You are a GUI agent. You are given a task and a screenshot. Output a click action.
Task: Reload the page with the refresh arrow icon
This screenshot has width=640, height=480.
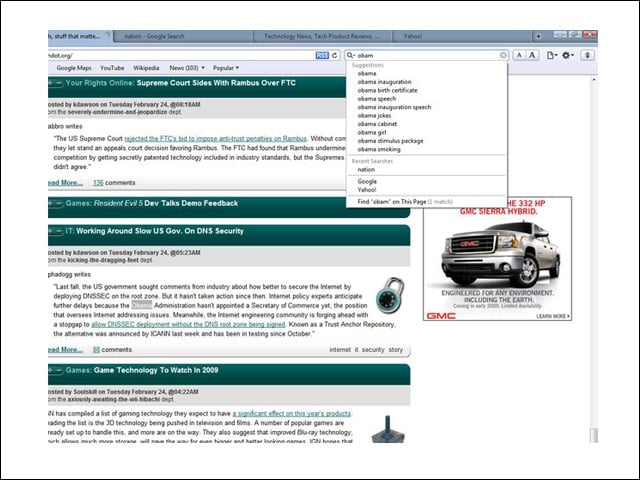point(335,56)
